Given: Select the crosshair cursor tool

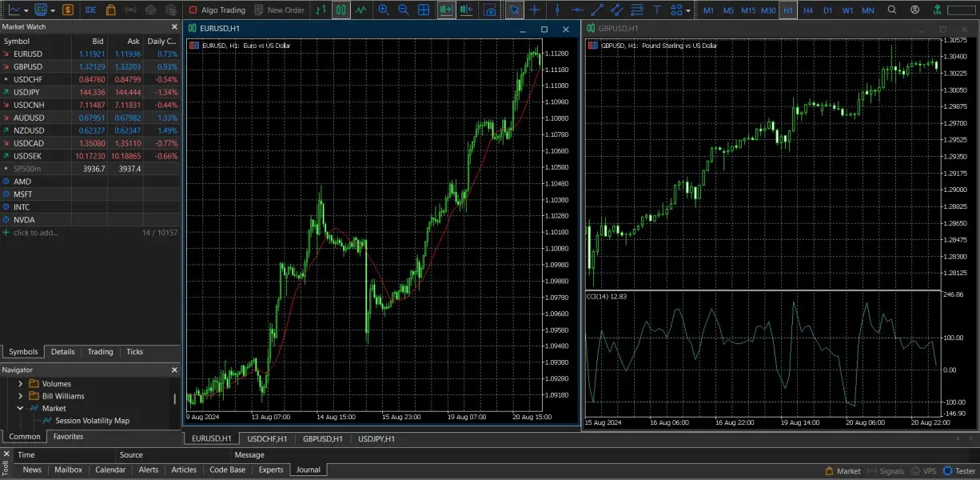Looking at the screenshot, I should [x=534, y=10].
